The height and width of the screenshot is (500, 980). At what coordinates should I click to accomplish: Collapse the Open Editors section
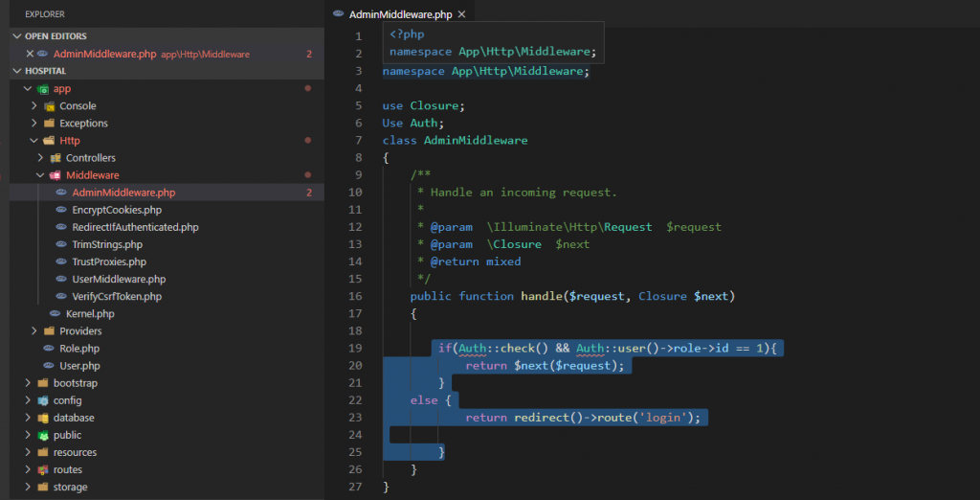tap(16, 36)
